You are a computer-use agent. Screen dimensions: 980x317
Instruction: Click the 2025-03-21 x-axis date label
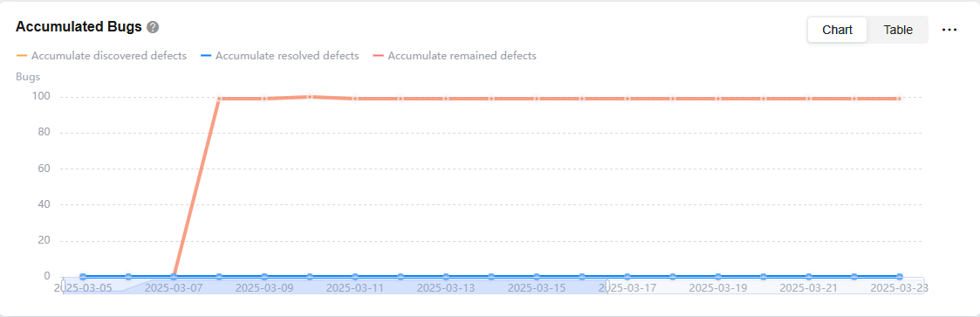[809, 288]
